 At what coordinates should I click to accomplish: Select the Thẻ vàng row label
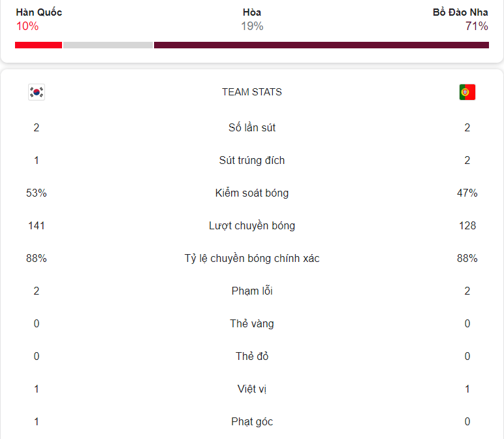click(x=252, y=323)
